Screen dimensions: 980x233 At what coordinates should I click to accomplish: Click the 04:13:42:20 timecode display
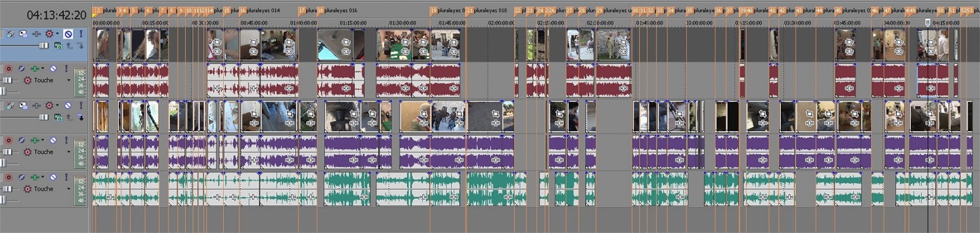pyautogui.click(x=56, y=15)
